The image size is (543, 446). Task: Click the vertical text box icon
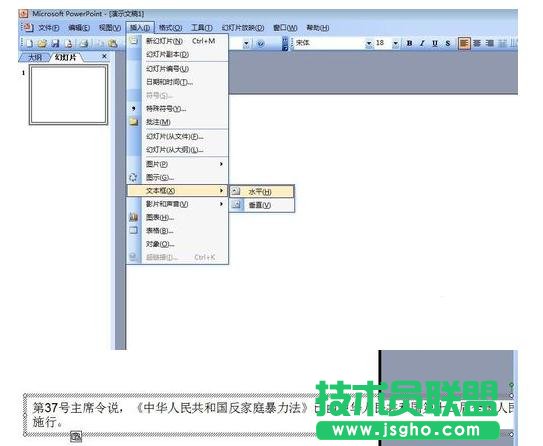[x=237, y=205]
